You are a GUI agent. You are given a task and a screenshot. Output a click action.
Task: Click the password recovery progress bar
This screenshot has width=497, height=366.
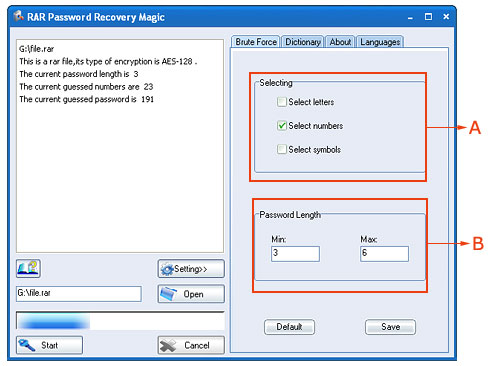pos(120,321)
